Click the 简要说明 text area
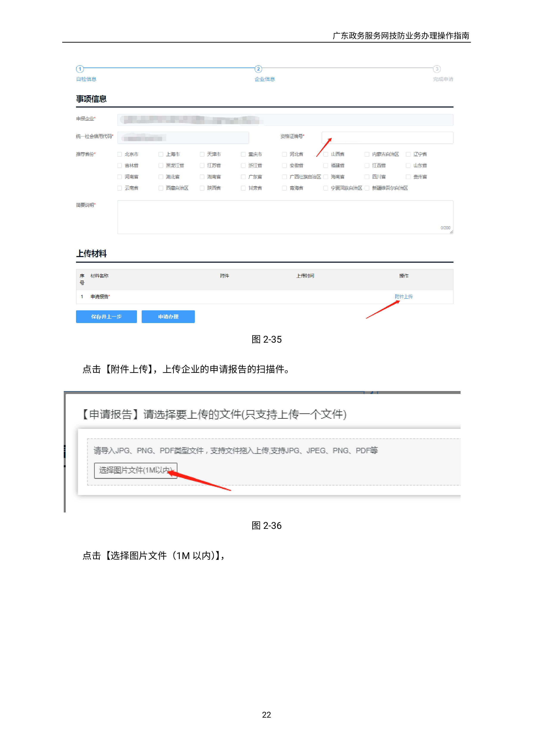The height and width of the screenshot is (756, 534). (x=285, y=217)
